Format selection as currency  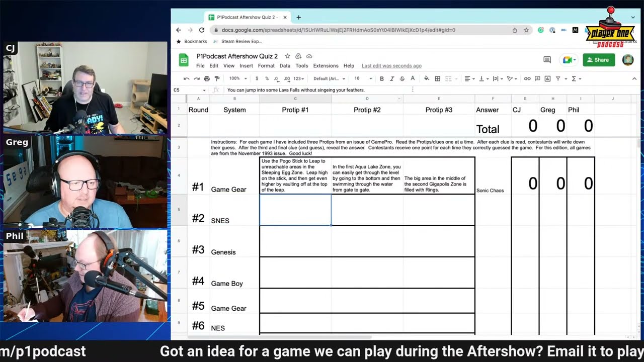257,78
